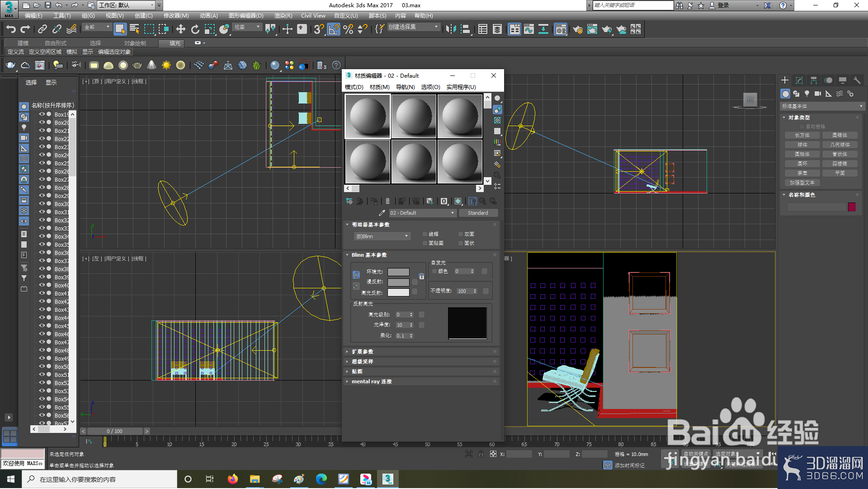Toggle Percent Snap in main toolbar
The image size is (868, 489).
point(348,29)
